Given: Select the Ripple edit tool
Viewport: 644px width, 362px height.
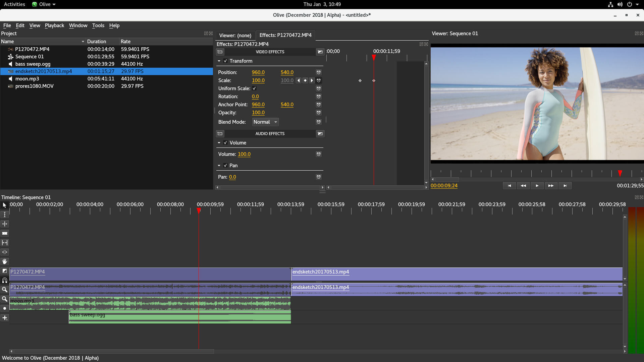Looking at the screenshot, I should coord(5,224).
